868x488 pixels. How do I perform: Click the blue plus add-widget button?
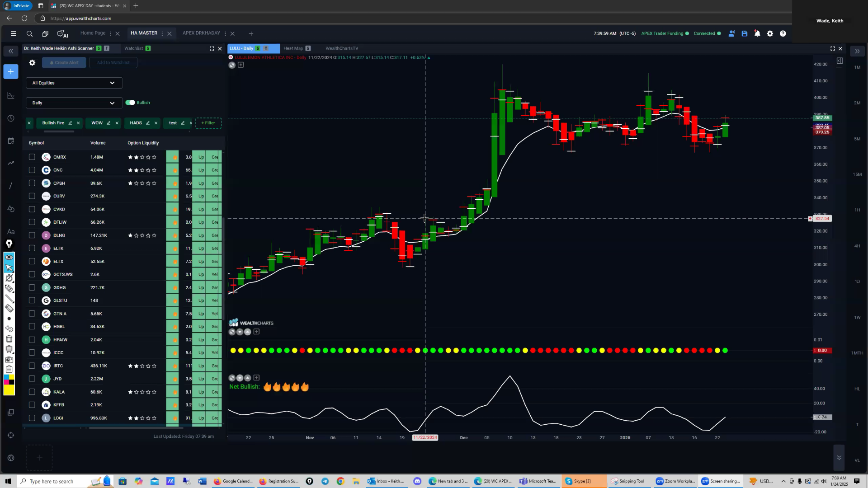pyautogui.click(x=11, y=71)
